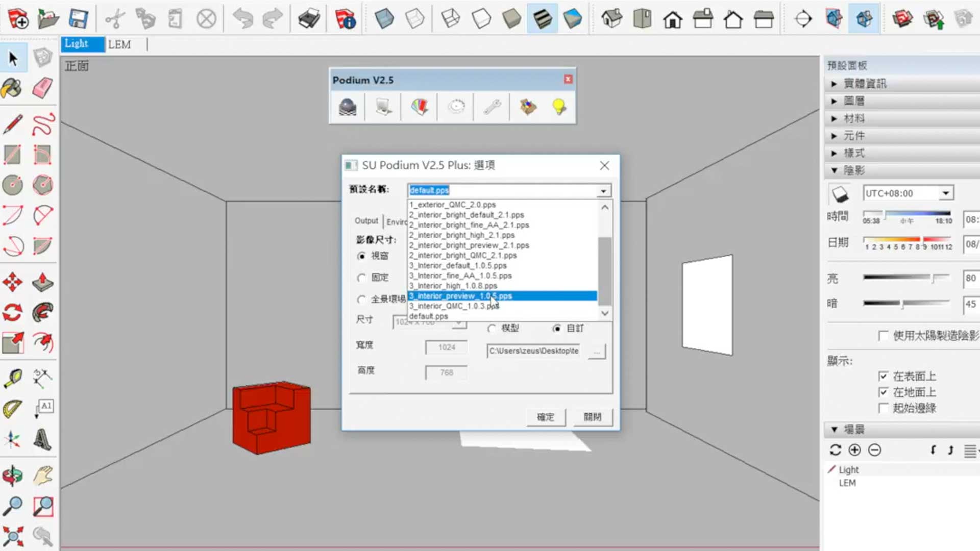Switch to Front view house icon
This screenshot has width=980, height=551.
(672, 19)
